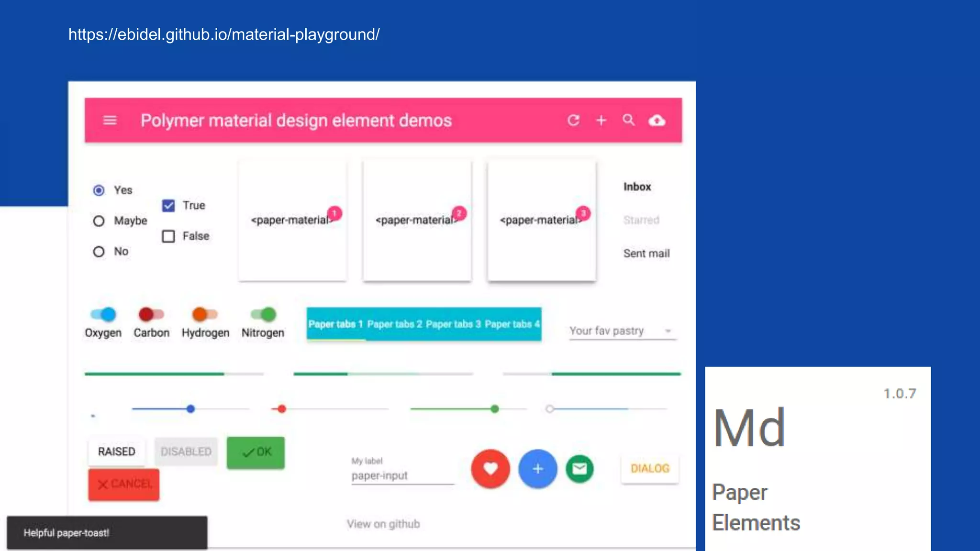
Task: Toggle the Hydrogen switch
Action: point(205,314)
